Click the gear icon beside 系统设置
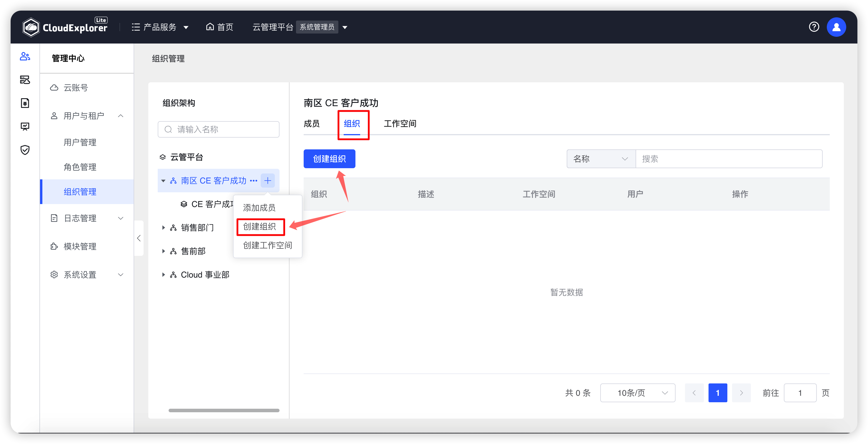 click(54, 275)
